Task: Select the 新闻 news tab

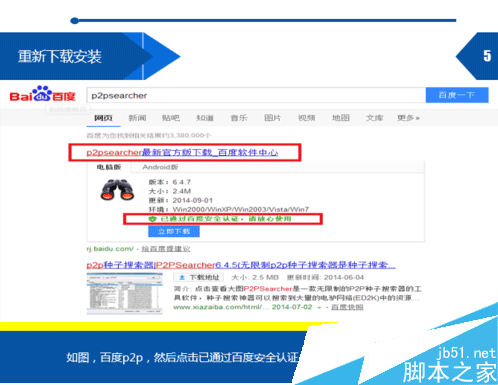Action: (137, 118)
